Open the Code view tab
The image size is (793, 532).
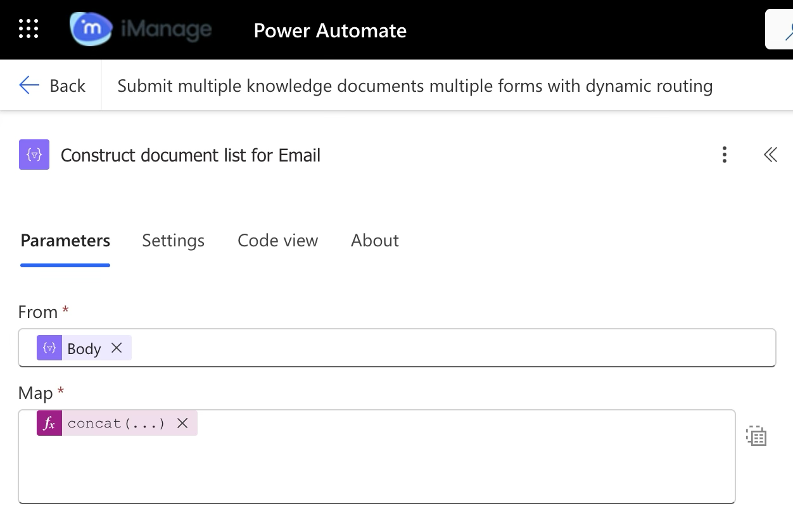coord(277,241)
